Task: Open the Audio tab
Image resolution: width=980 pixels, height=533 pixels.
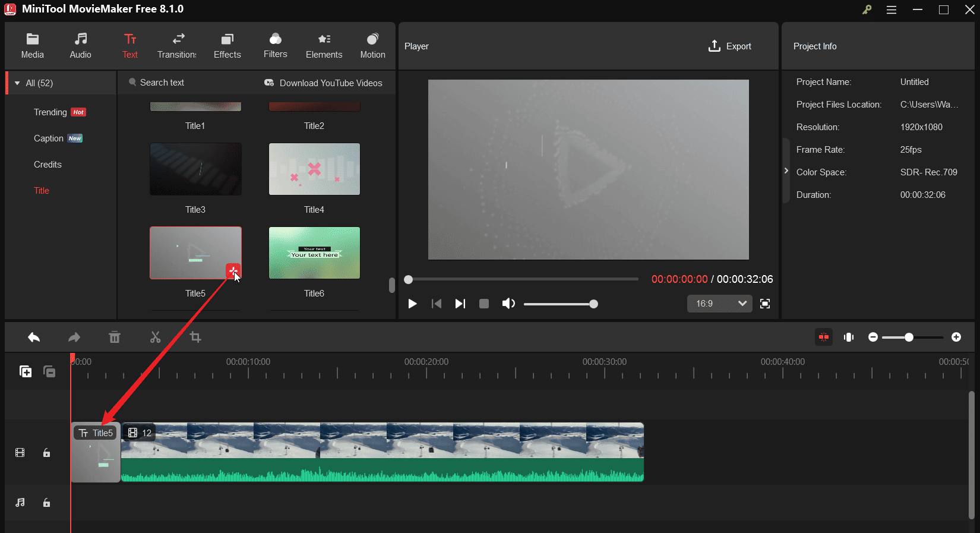Action: tap(81, 46)
